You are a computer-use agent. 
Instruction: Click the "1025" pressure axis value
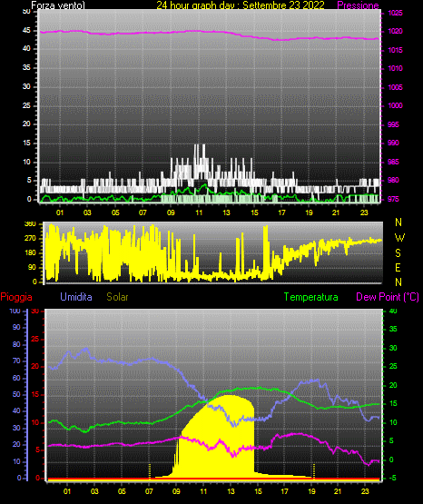(395, 14)
